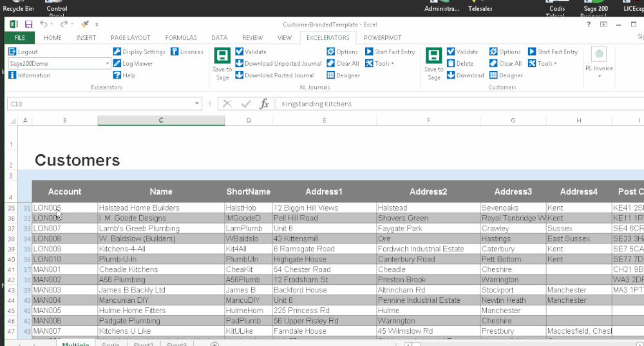Viewport: 644px width, 346px height.
Task: Click Validate in NL Journals group
Action: click(251, 52)
